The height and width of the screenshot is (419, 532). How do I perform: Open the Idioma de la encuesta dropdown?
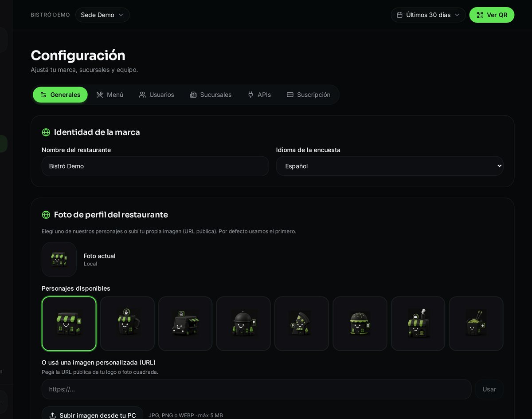click(390, 166)
